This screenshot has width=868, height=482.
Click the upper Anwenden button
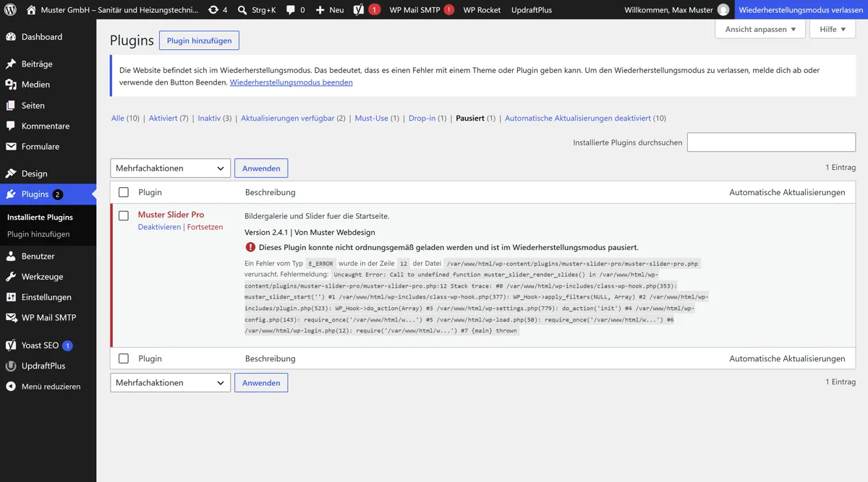(x=261, y=168)
